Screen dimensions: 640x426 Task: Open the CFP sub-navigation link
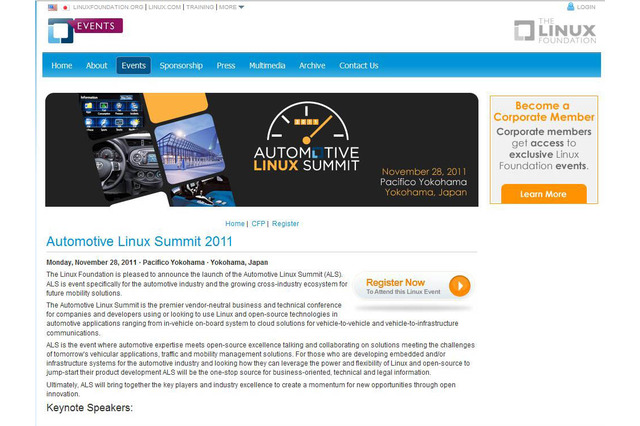coord(258,224)
